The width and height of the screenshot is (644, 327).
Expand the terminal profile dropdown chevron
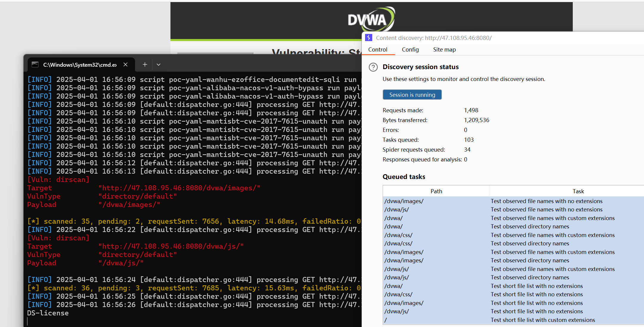point(159,65)
